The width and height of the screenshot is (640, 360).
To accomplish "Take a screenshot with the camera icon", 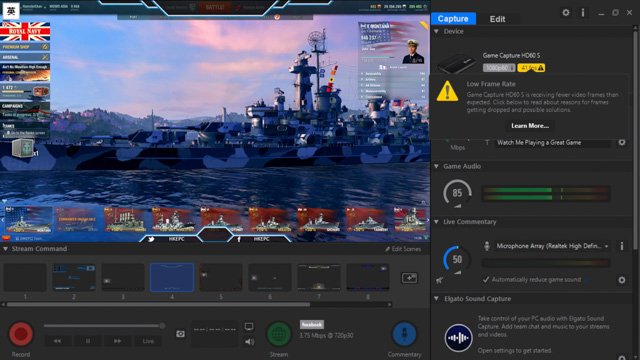I will (180, 334).
